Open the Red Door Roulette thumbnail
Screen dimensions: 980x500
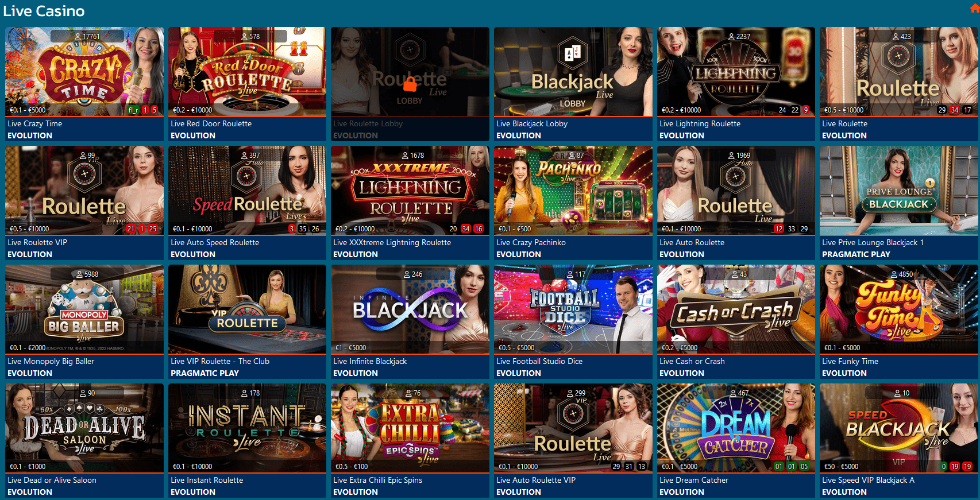(x=247, y=71)
